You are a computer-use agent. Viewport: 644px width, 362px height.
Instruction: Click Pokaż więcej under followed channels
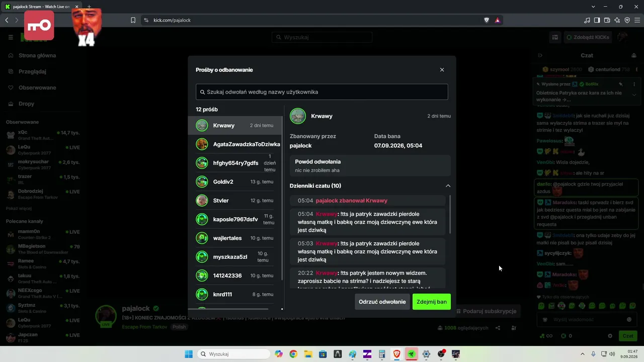(19, 208)
